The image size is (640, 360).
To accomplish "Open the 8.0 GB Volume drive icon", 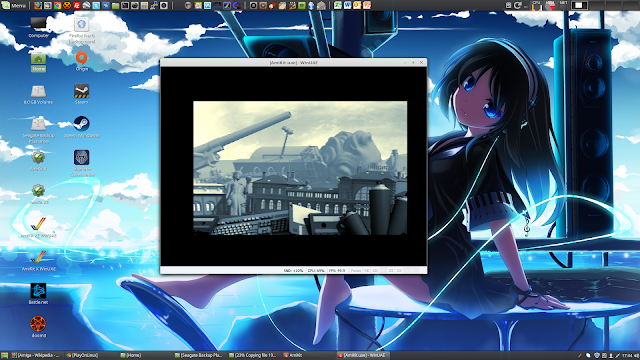I will click(x=38, y=94).
